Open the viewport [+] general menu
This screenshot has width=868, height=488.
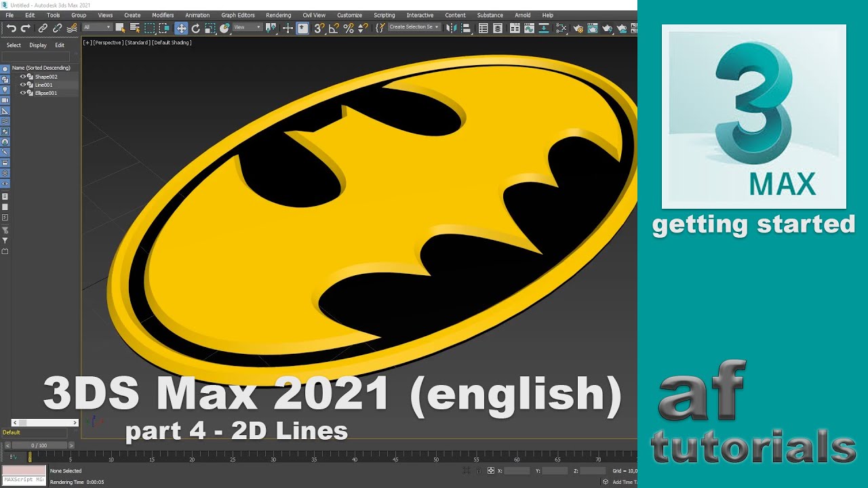tap(87, 43)
